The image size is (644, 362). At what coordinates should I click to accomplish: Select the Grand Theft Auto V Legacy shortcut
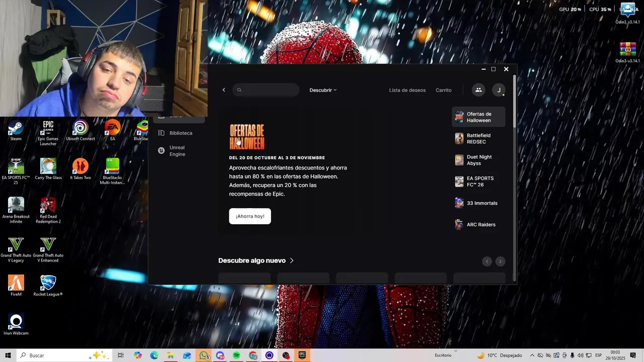(x=16, y=249)
